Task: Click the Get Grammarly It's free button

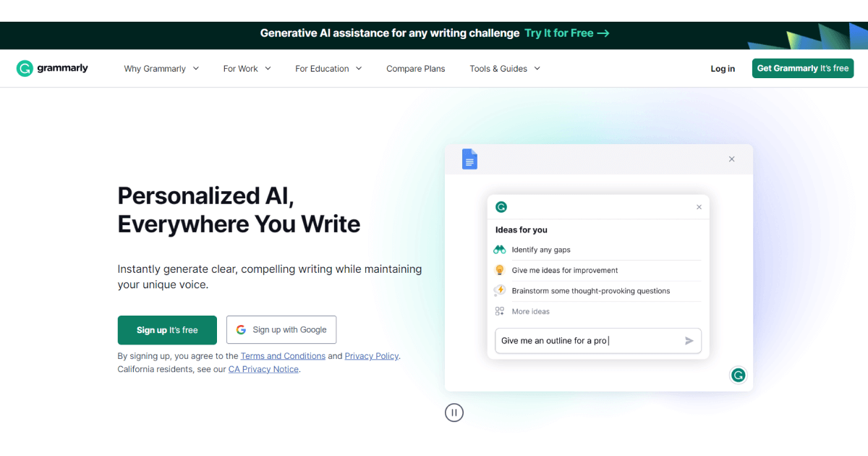Action: [803, 68]
